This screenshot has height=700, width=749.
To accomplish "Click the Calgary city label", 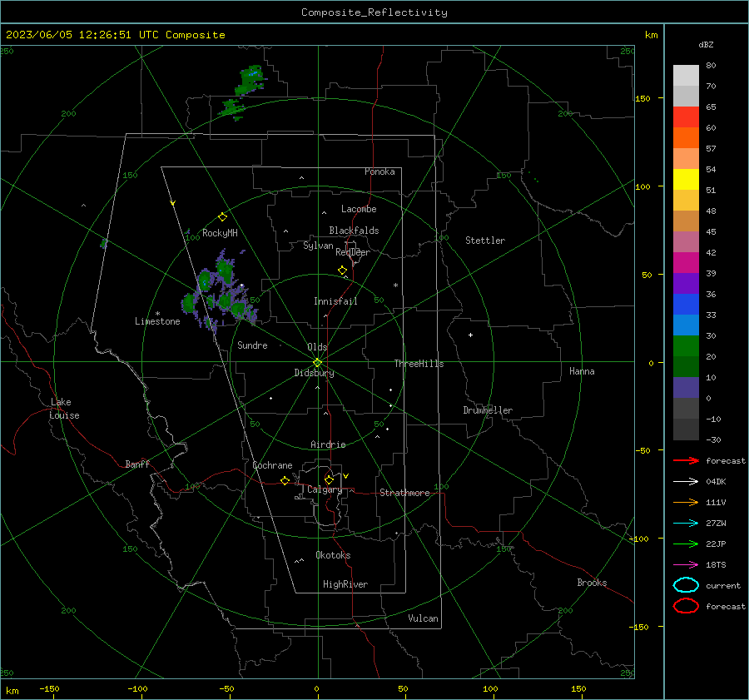I will [x=325, y=489].
